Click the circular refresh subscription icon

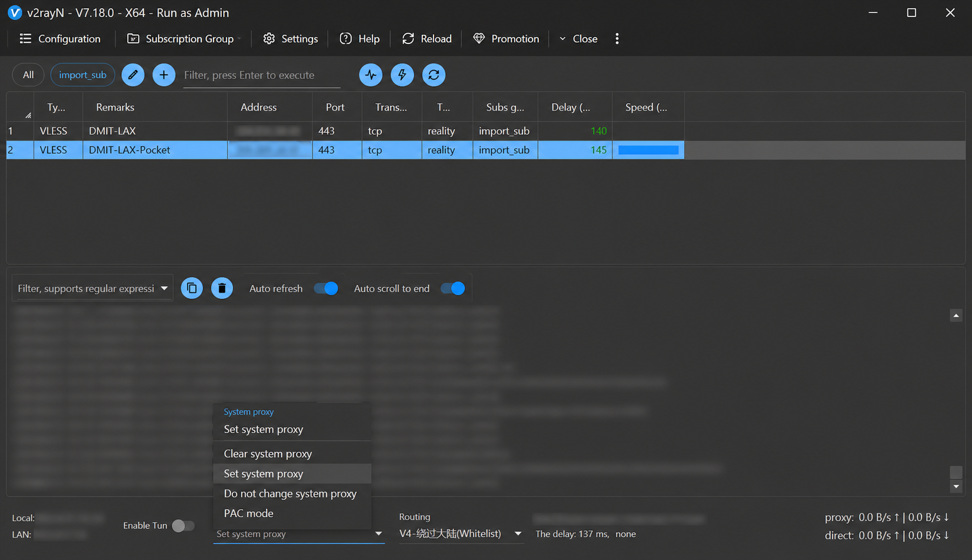(x=434, y=75)
